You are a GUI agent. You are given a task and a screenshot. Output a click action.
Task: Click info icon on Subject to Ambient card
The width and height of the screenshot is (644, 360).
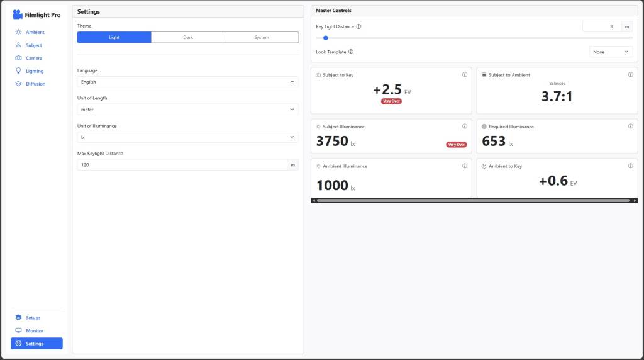[630, 75]
